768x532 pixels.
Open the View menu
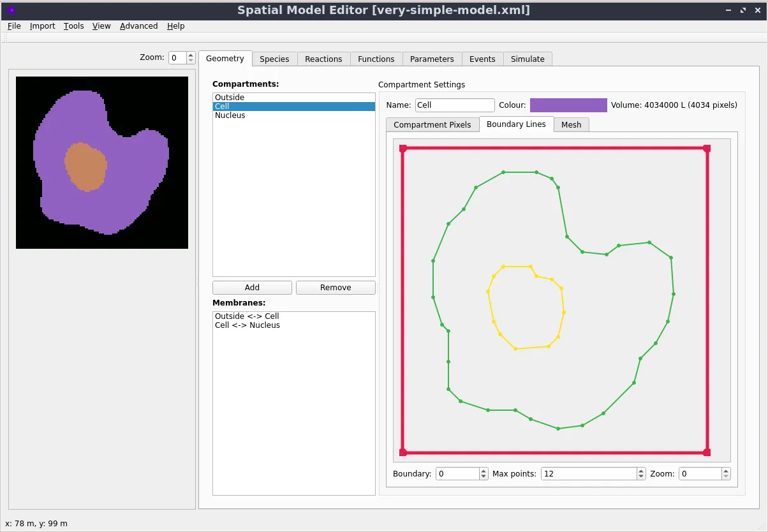101,26
